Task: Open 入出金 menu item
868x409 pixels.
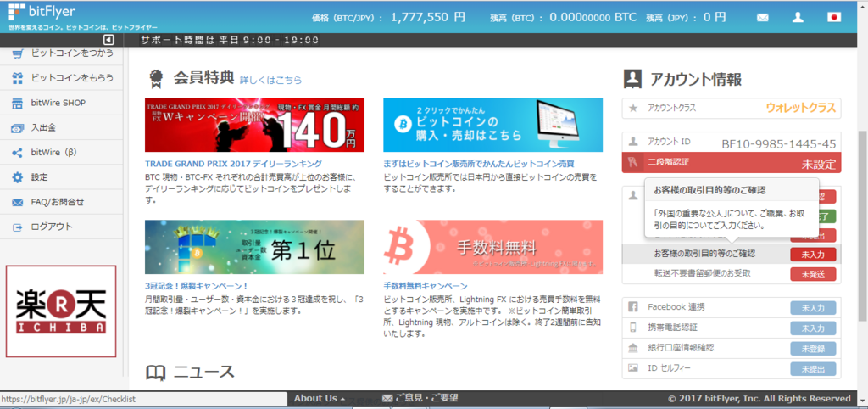Action: (43, 128)
